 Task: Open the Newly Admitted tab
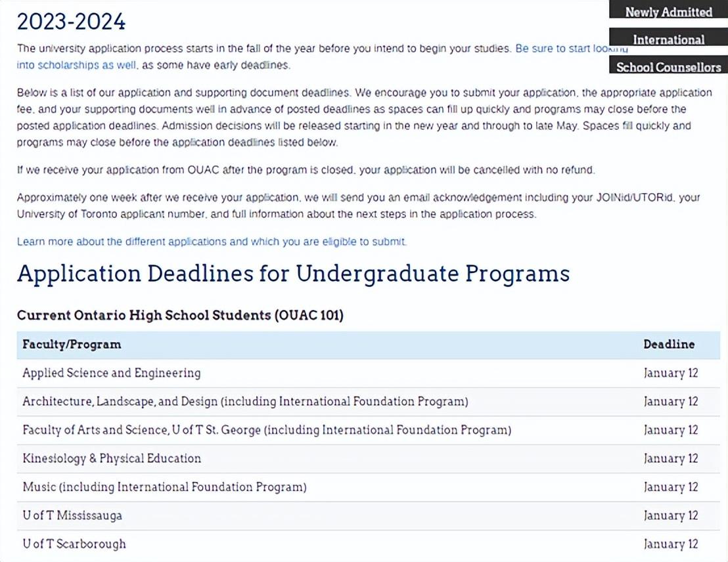tap(668, 12)
